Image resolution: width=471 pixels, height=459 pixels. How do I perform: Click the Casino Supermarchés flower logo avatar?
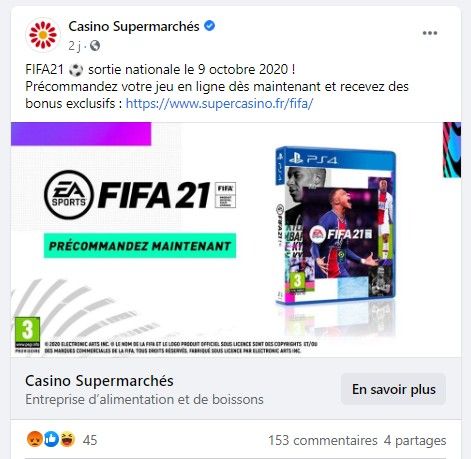(x=43, y=35)
